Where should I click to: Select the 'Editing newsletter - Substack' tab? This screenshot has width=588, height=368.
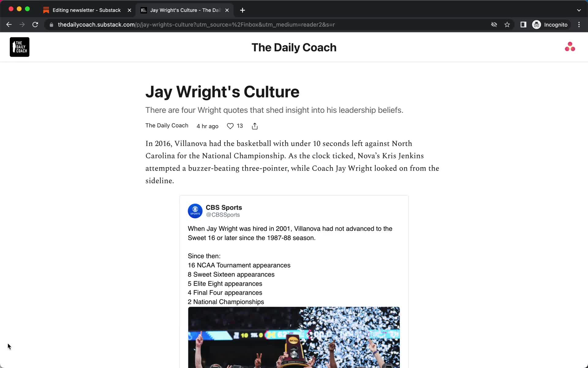tap(87, 10)
